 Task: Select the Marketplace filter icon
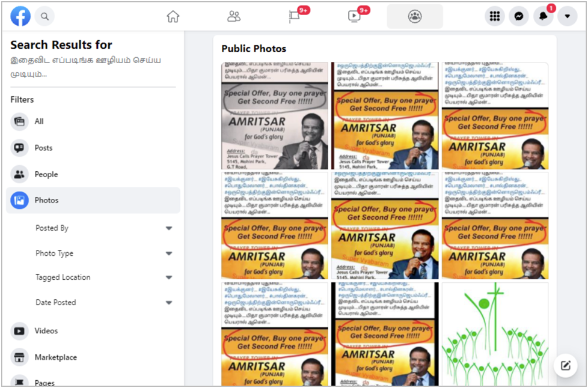click(x=19, y=357)
